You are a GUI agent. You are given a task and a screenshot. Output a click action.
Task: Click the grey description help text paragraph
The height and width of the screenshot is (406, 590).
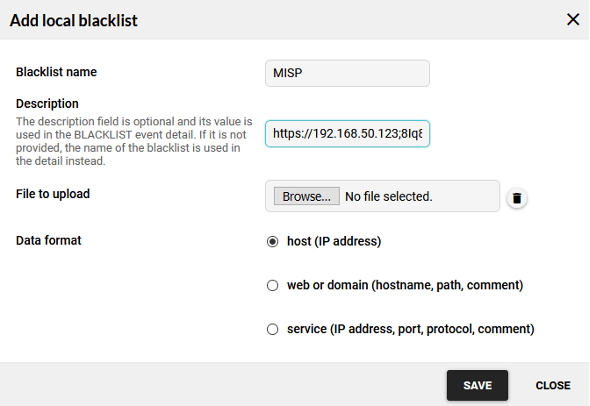[134, 141]
